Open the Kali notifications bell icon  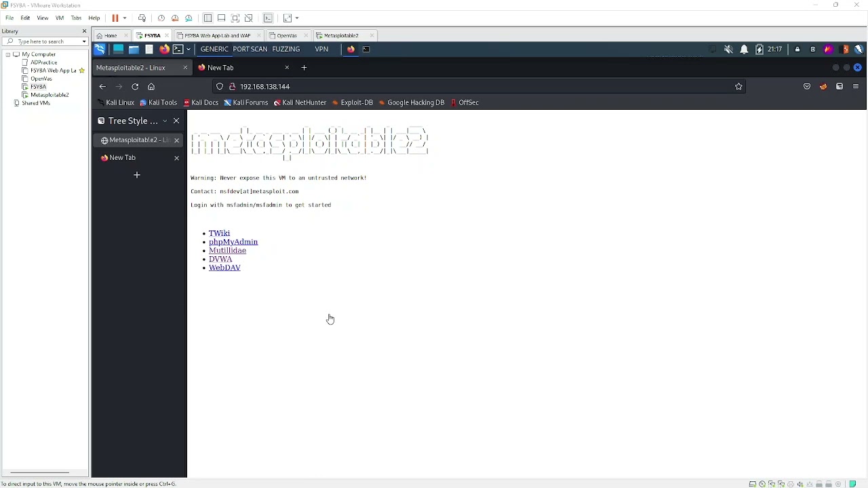[x=744, y=49]
